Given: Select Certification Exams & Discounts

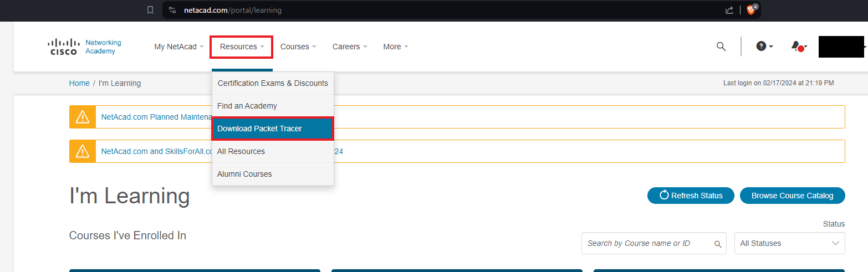Looking at the screenshot, I should [x=273, y=83].
